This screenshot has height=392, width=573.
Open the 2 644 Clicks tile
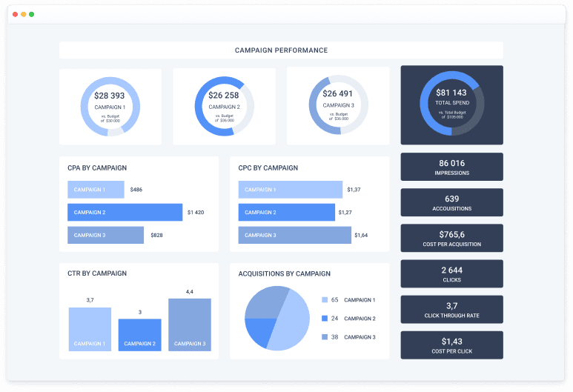coord(451,273)
